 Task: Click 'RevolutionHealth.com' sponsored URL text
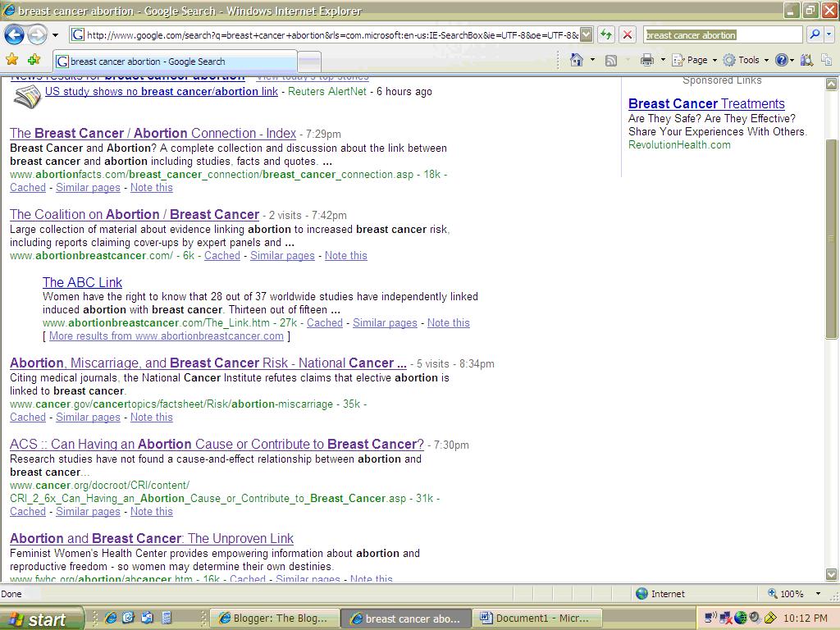click(x=679, y=144)
